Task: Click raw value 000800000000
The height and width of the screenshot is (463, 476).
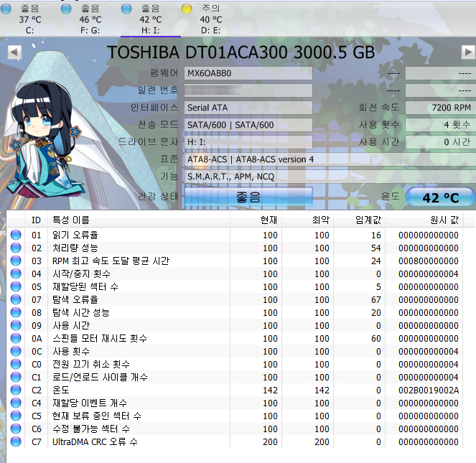Action: [429, 261]
